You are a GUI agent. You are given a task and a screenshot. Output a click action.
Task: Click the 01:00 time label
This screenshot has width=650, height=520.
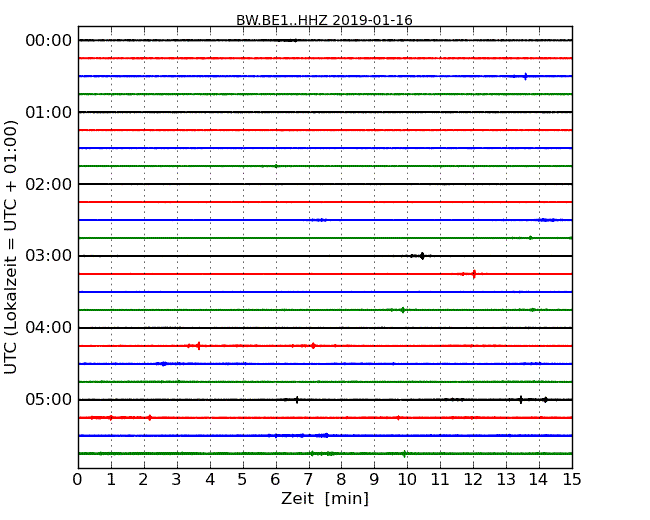click(49, 112)
